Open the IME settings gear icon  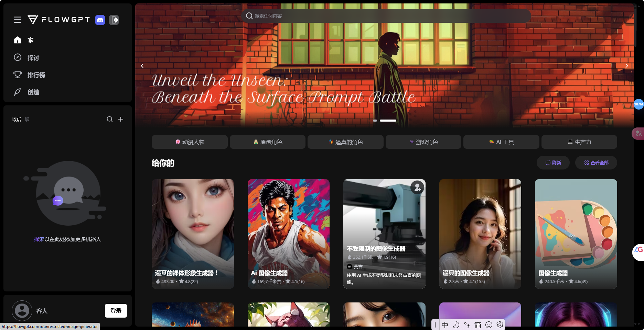pos(500,325)
